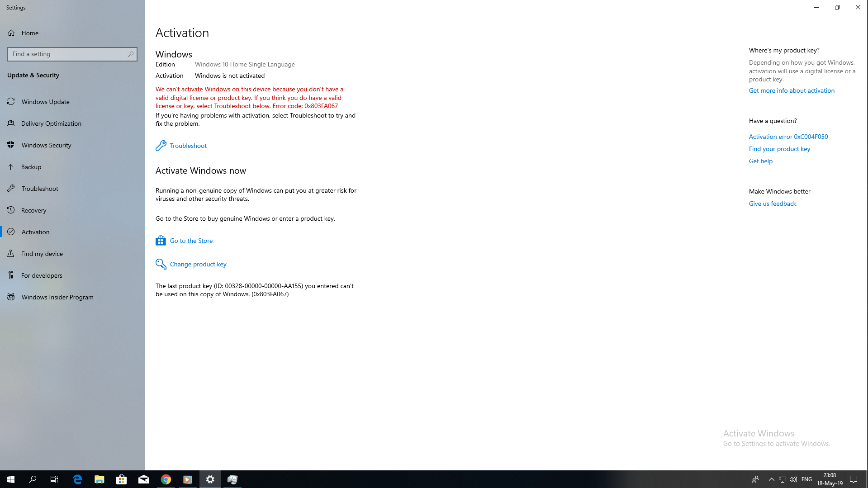Open Delivery Optimization page
The width and height of the screenshot is (868, 488).
click(72, 123)
